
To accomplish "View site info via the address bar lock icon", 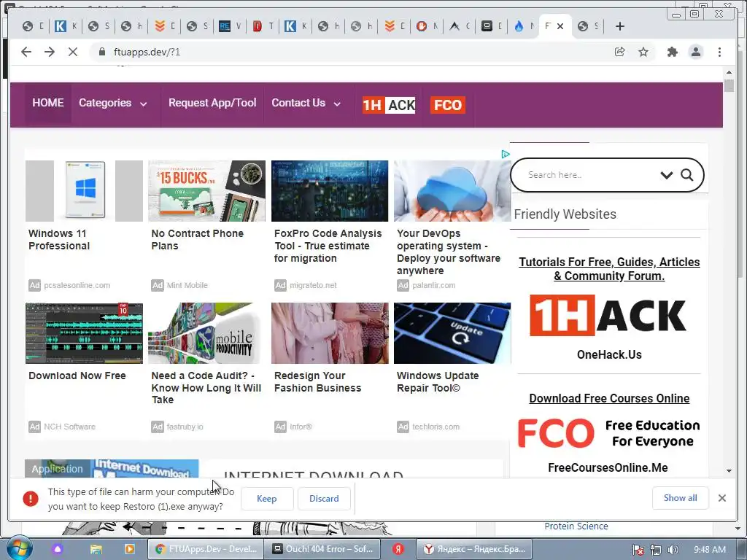I will [101, 52].
